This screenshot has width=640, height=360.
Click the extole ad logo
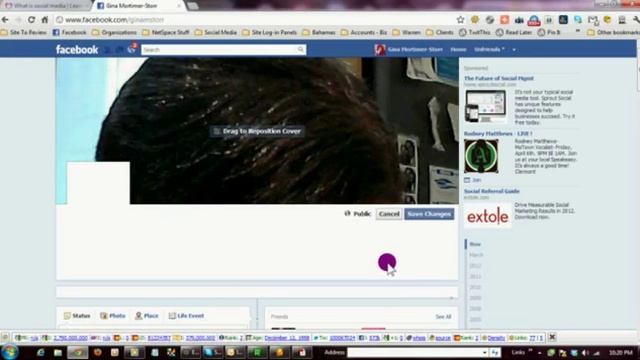(488, 216)
